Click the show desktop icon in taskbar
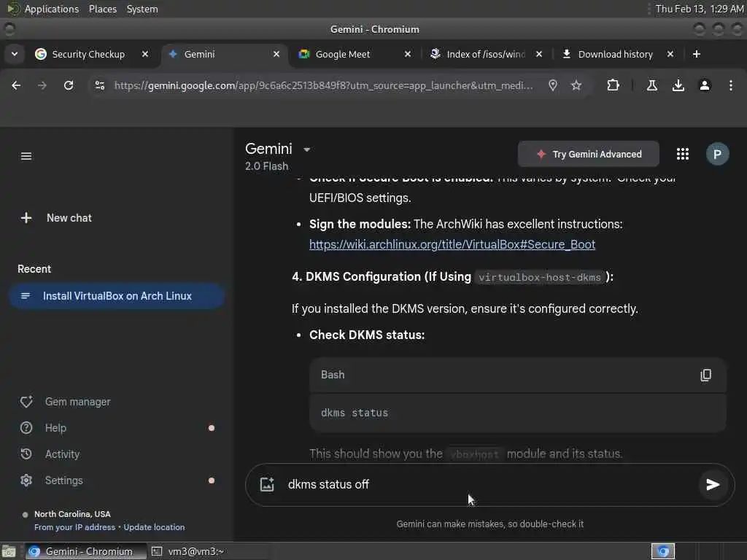Screen dimensions: 747x560 [9, 551]
